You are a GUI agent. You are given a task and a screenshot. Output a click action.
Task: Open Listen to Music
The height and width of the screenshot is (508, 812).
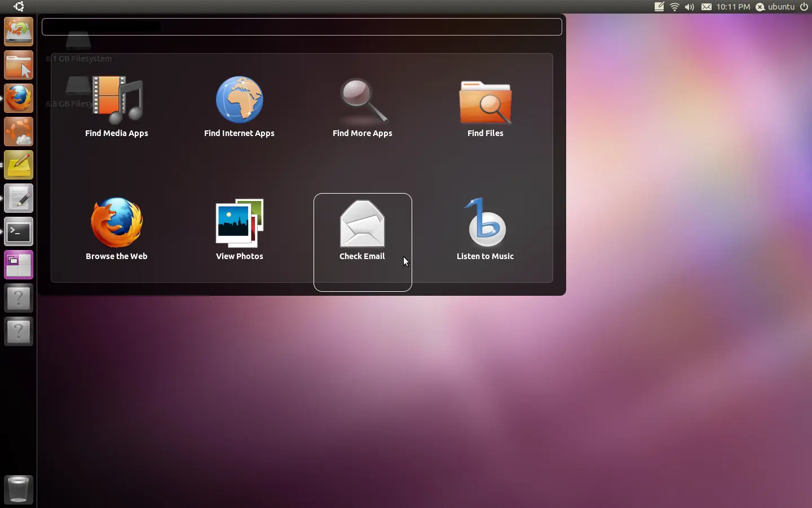click(x=486, y=229)
